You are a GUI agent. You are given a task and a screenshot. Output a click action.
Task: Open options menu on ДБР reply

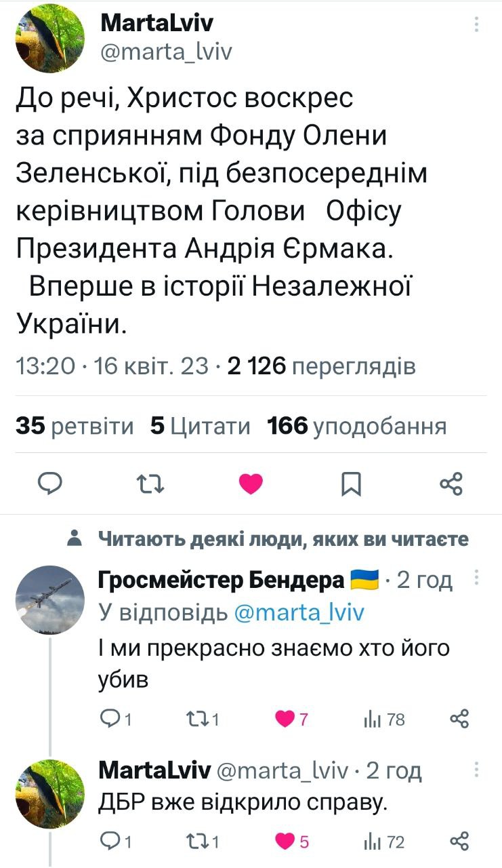point(477,770)
